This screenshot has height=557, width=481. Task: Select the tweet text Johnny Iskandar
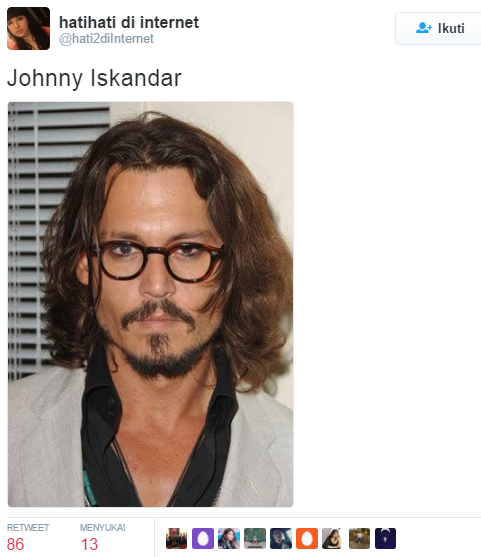tap(94, 78)
